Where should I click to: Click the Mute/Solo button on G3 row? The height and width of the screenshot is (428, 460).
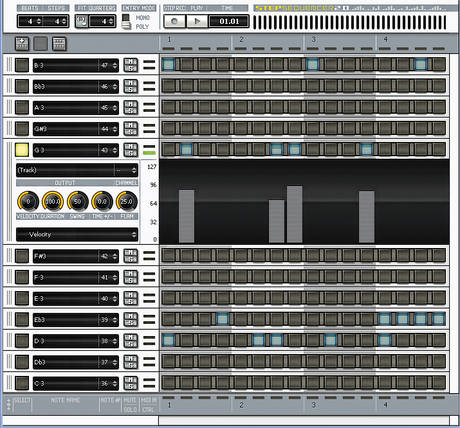pos(131,150)
